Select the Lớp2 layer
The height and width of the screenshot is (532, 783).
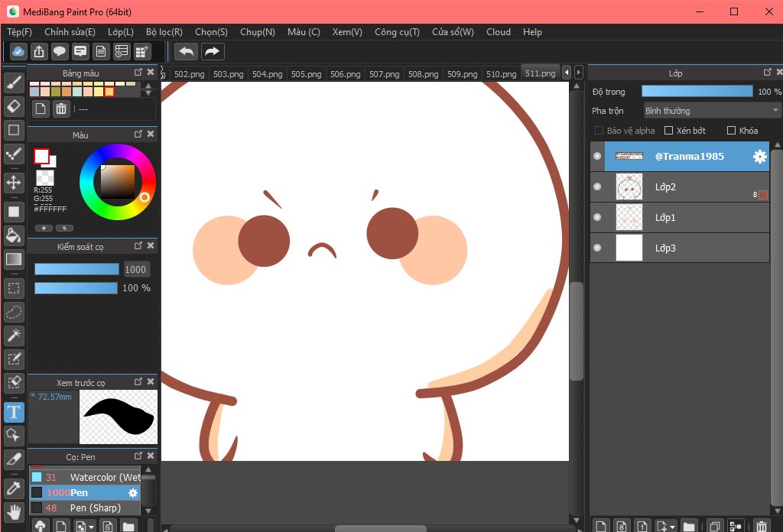[x=680, y=187]
